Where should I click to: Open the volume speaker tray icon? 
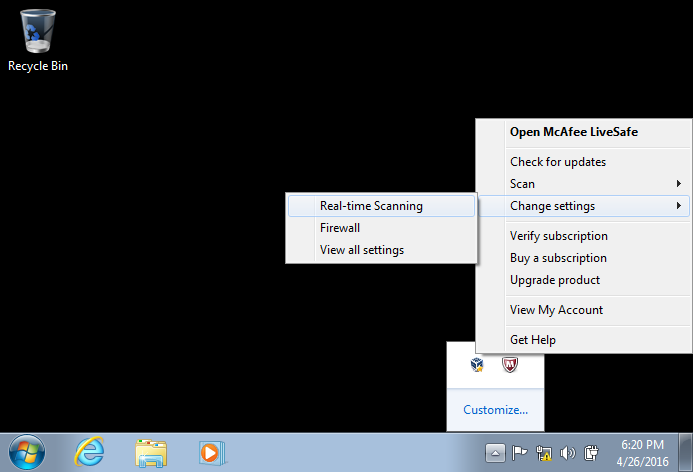pos(567,453)
